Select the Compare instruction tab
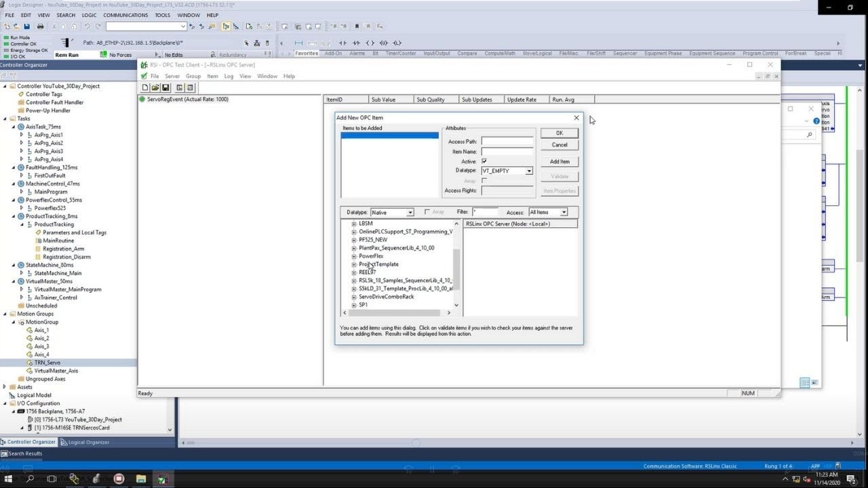Viewport: 868px width, 488px height. 467,54
